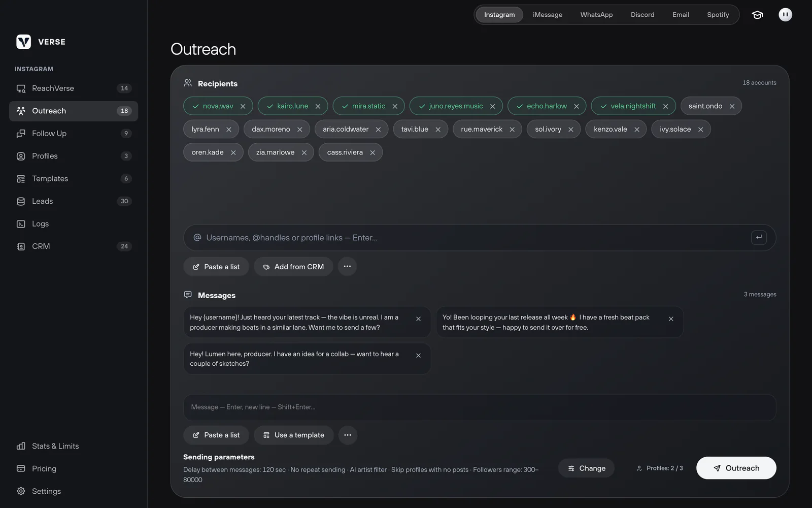Open Leads in sidebar
812x508 pixels.
(x=74, y=201)
